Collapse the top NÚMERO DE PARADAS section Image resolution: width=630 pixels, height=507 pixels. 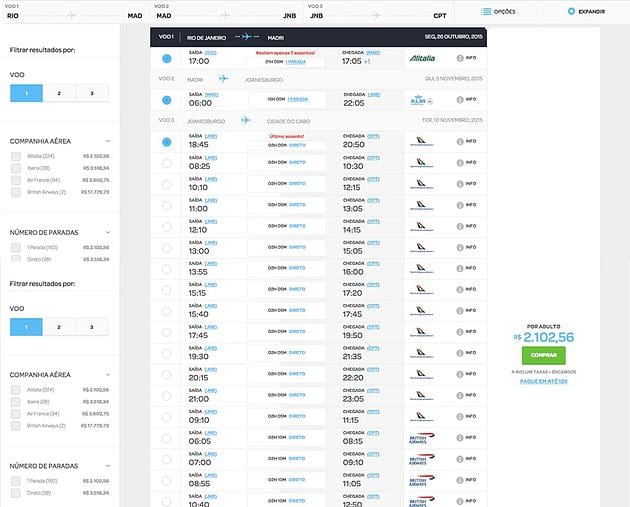point(108,233)
